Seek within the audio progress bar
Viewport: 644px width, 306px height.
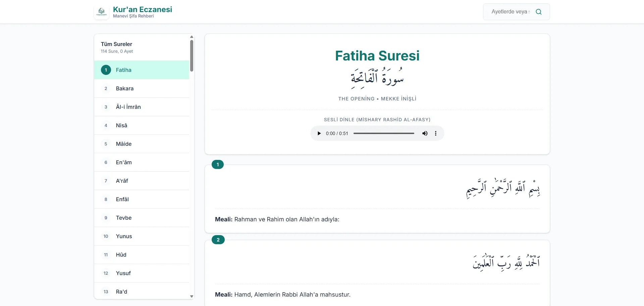(384, 133)
